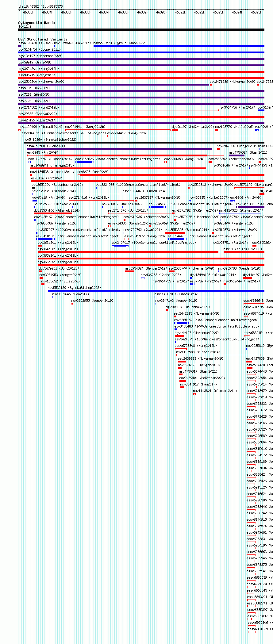Click the esv3344611 1000Genomes pilot label
Image resolution: width=273 pixels, height=644 pixels.
[64, 133]
